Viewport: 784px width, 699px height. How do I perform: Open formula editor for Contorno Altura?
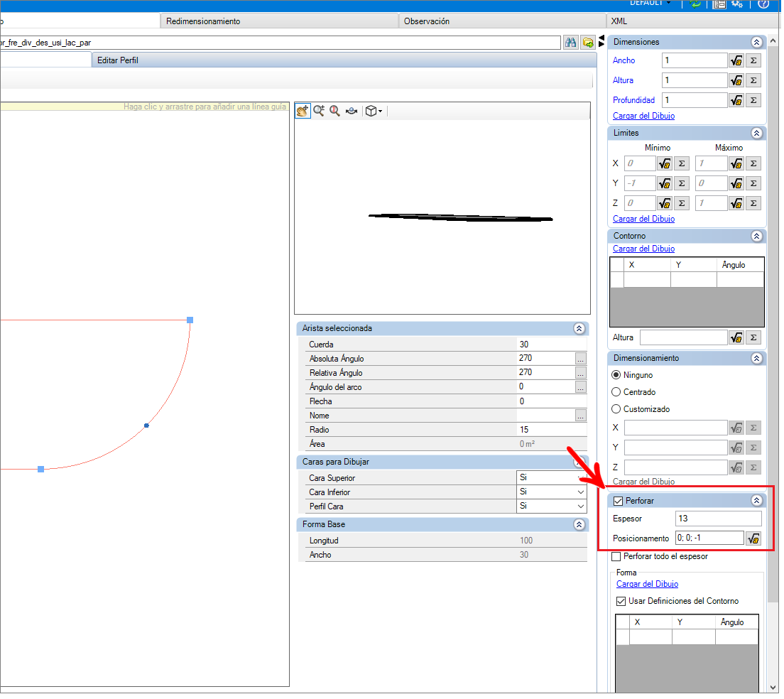738,339
